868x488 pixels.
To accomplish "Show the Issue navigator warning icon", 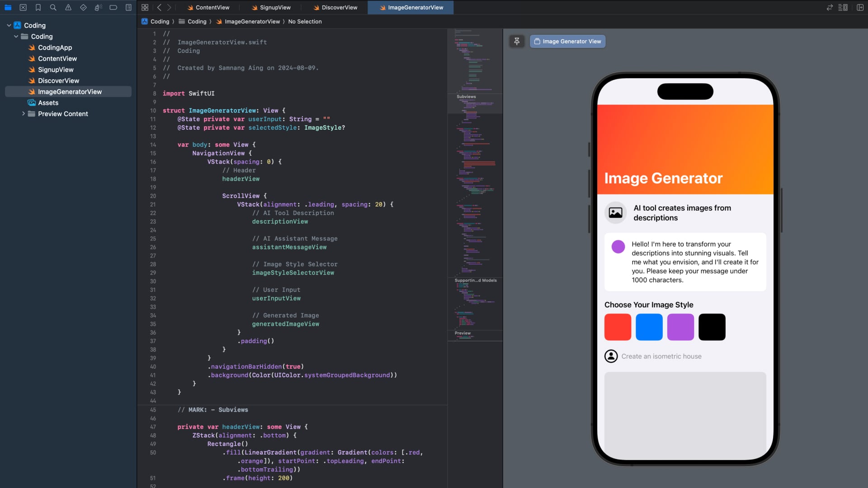I will tap(68, 7).
